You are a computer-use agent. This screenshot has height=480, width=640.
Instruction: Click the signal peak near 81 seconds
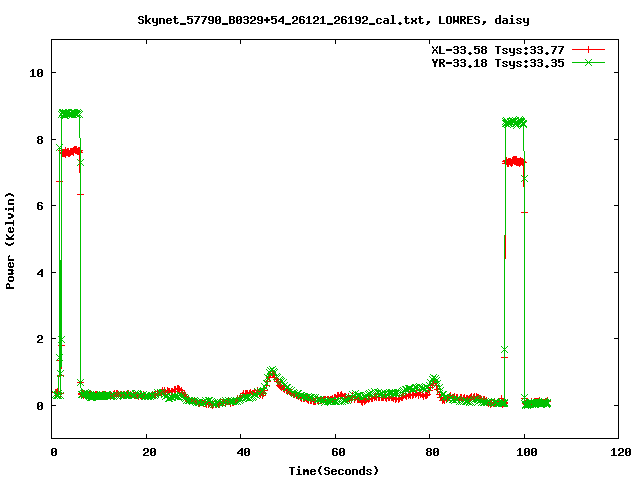click(x=435, y=380)
